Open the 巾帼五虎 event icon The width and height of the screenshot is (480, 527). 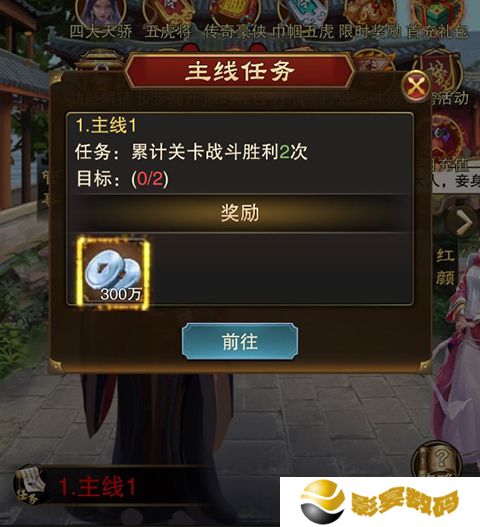point(303,18)
